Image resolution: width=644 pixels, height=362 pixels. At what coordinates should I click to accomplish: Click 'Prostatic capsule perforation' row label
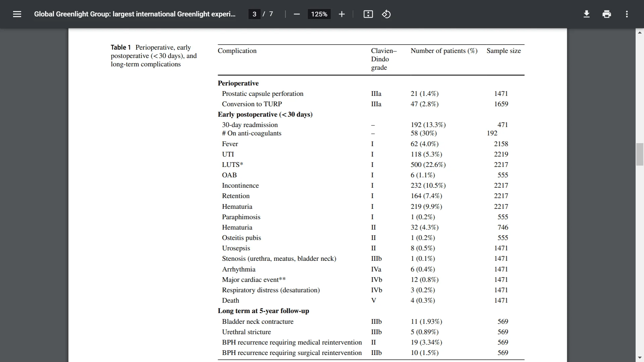tap(263, 94)
